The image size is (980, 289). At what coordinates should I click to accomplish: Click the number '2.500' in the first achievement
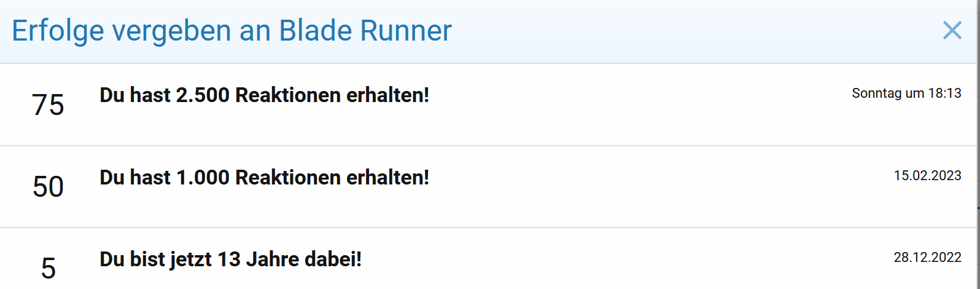[x=203, y=95]
